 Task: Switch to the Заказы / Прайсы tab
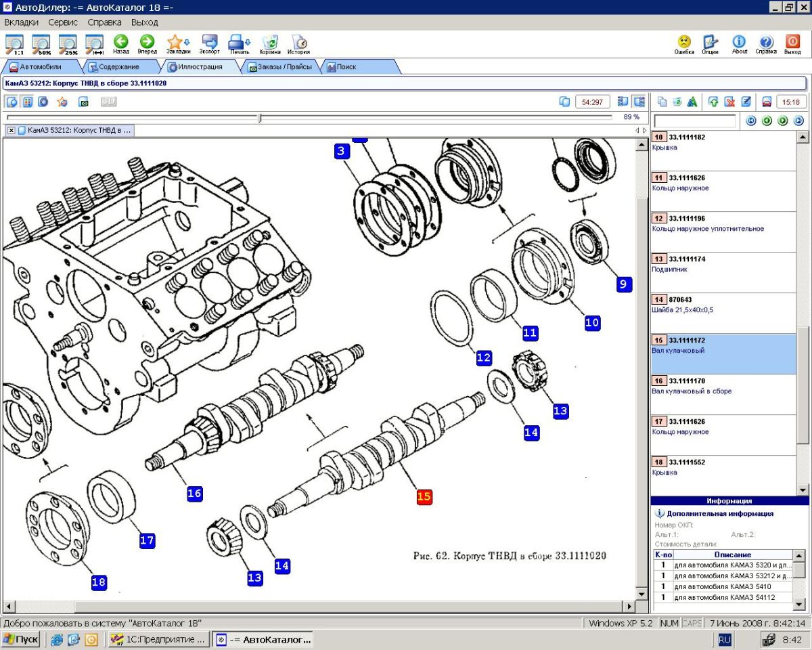281,67
